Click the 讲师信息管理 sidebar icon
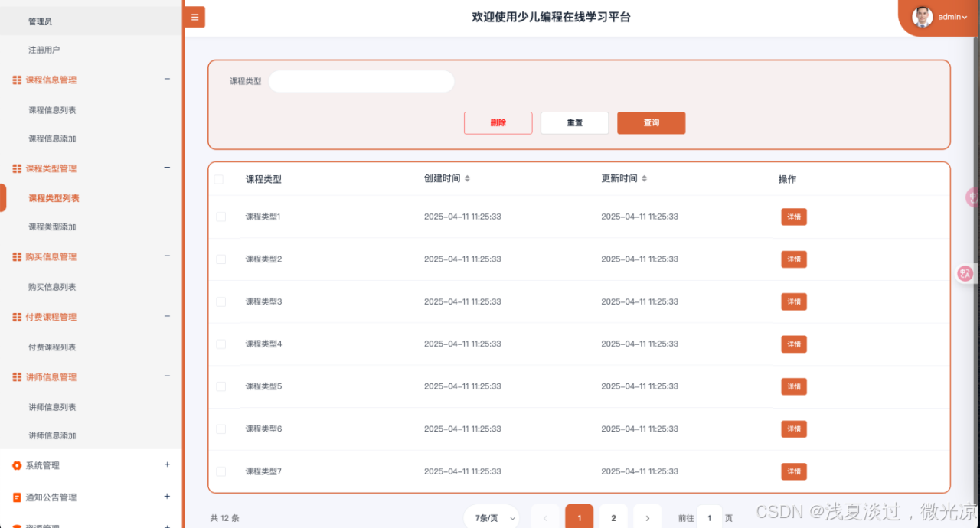Screen dimensions: 980x528 pyautogui.click(x=18, y=376)
